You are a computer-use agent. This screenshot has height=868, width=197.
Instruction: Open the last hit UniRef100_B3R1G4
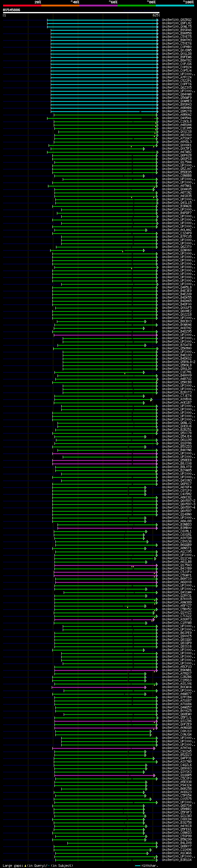point(177,860)
